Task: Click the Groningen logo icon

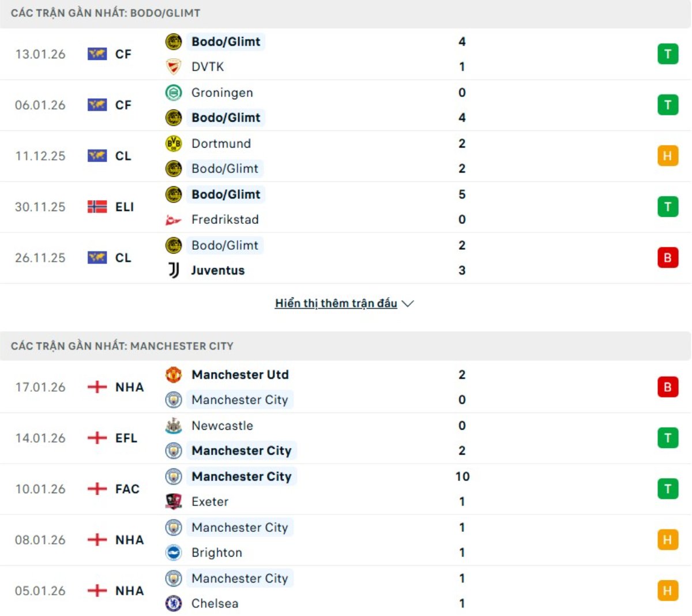Action: (x=174, y=92)
